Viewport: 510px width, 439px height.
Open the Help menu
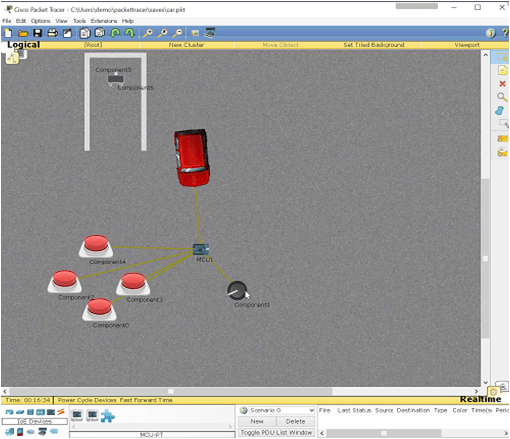(x=127, y=21)
